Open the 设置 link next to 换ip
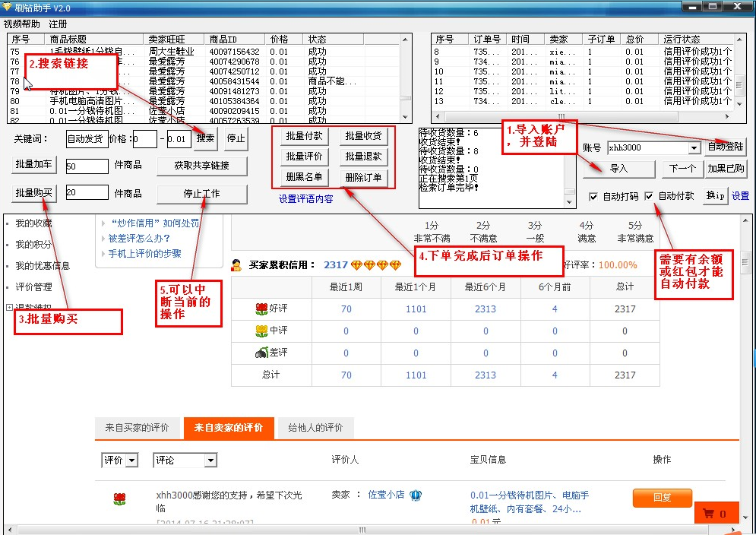Viewport: 756px width, 535px height. click(741, 196)
